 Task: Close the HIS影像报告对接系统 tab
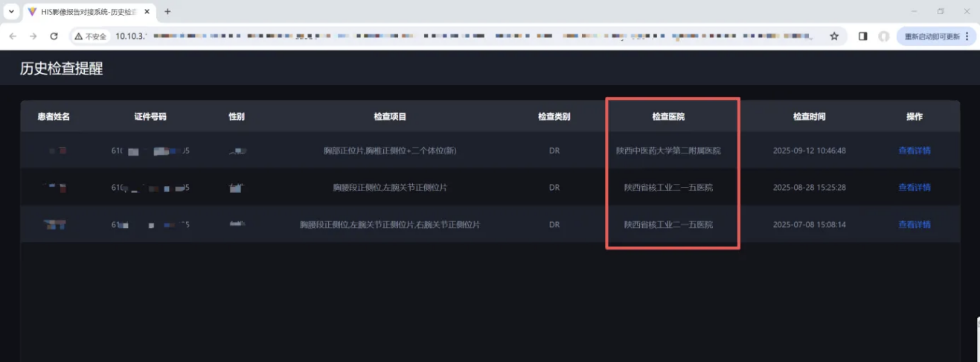tap(148, 12)
